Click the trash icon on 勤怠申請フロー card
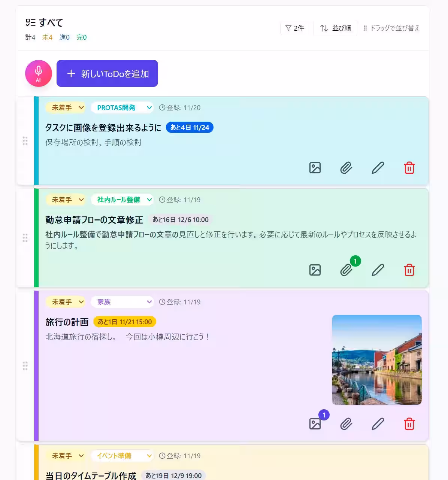Screen dimensions: 448x480 pos(409,270)
